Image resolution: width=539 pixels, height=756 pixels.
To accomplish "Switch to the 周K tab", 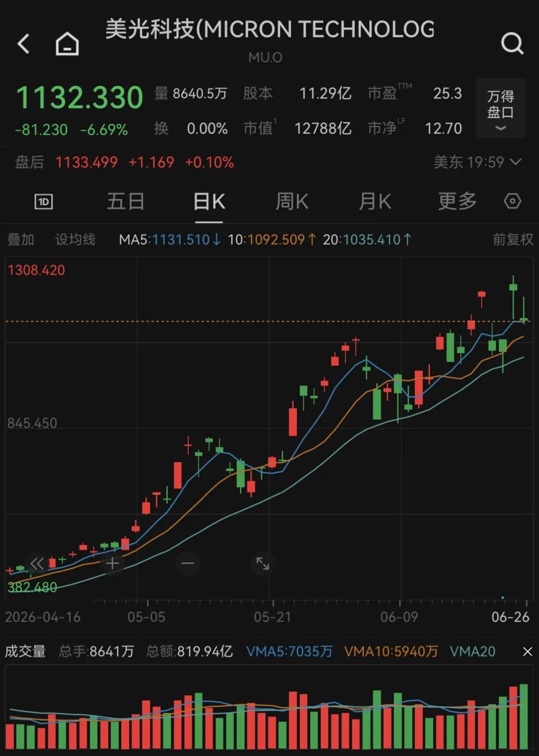I will [292, 202].
